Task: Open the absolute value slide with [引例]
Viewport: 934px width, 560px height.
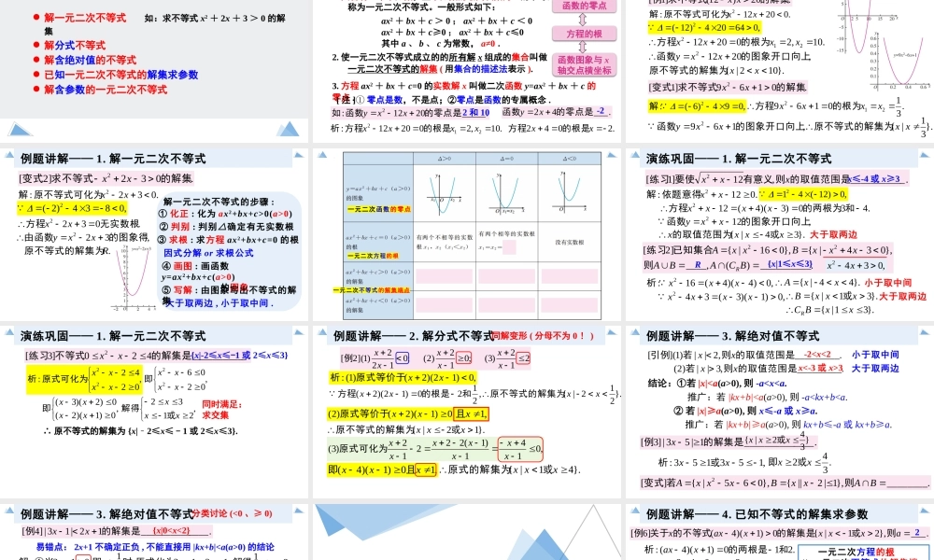Action: pos(780,412)
